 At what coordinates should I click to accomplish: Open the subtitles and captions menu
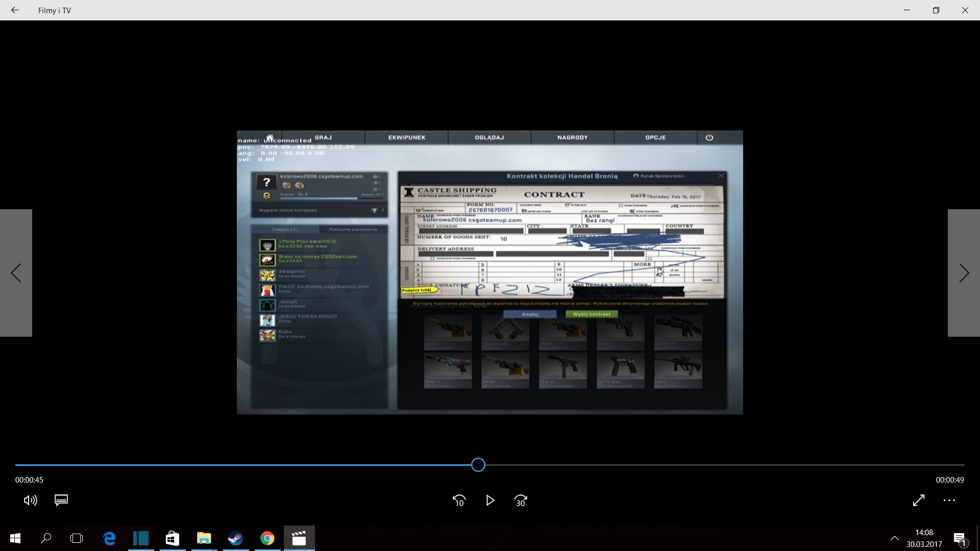point(61,500)
